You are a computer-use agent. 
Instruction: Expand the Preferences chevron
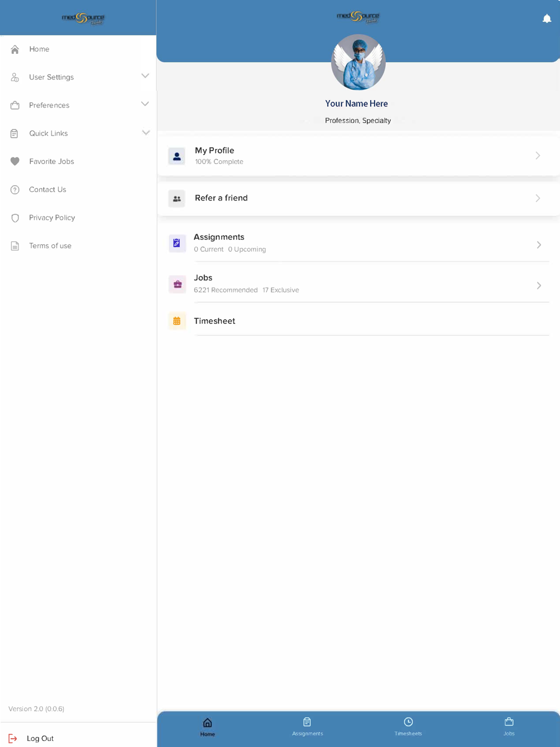(145, 104)
